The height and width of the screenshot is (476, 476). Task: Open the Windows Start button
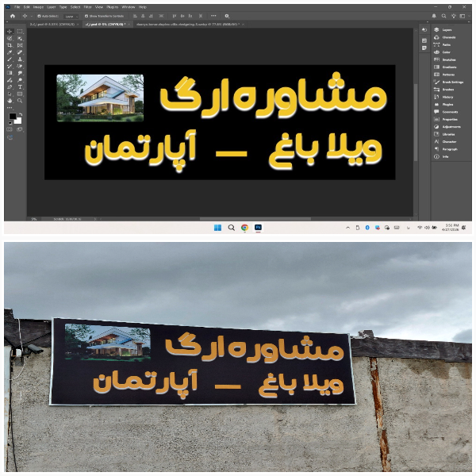click(217, 228)
